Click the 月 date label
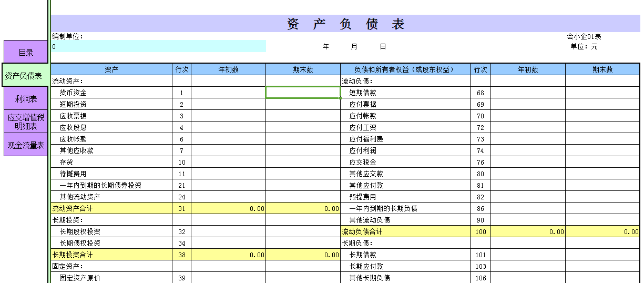644x283 pixels. pyautogui.click(x=354, y=46)
